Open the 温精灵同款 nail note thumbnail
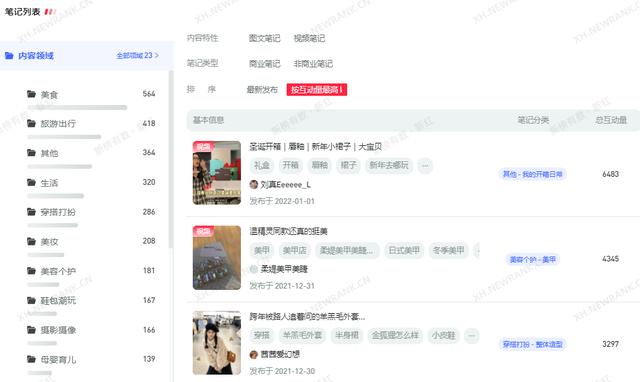 click(x=217, y=258)
